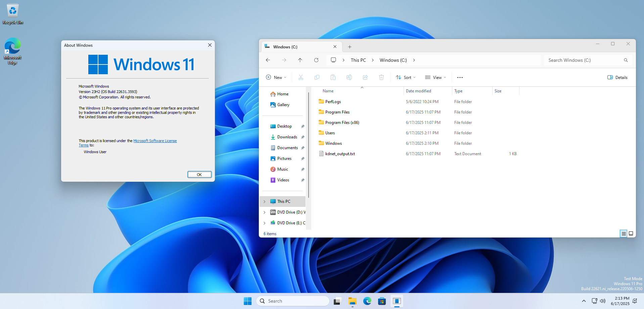Click chevron after Windows (C:) breadcrumb
The height and width of the screenshot is (309, 644).
coord(414,60)
